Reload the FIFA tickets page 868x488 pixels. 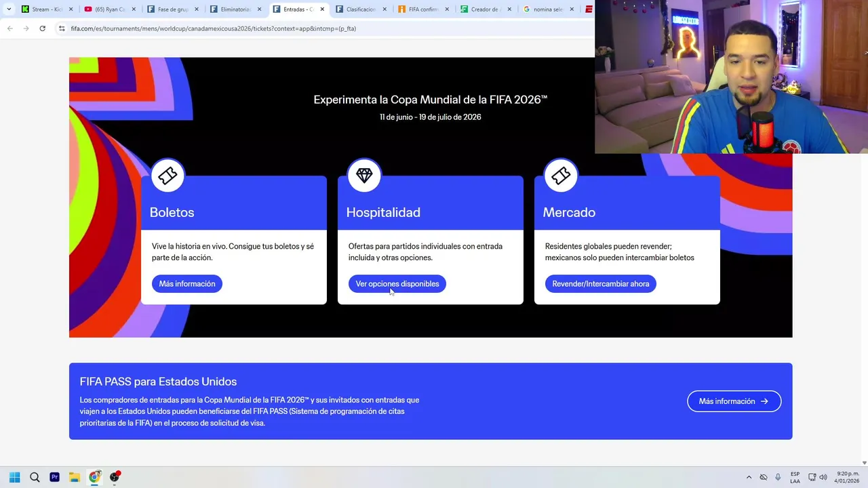pos(43,28)
